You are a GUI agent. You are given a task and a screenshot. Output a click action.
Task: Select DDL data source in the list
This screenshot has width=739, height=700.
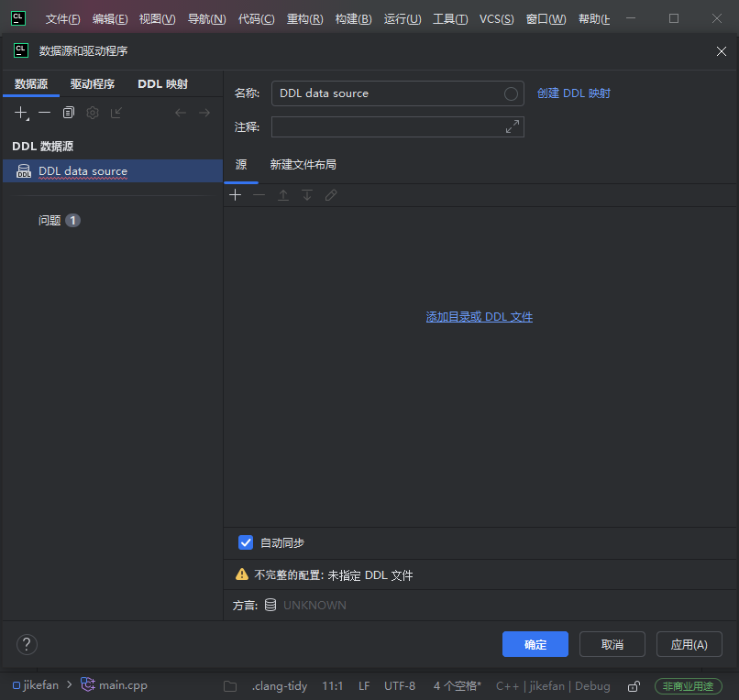113,171
